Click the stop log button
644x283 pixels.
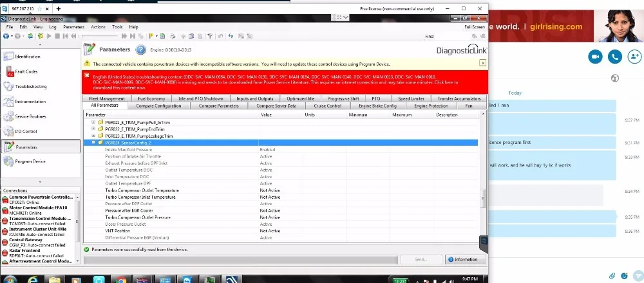click(57, 36)
